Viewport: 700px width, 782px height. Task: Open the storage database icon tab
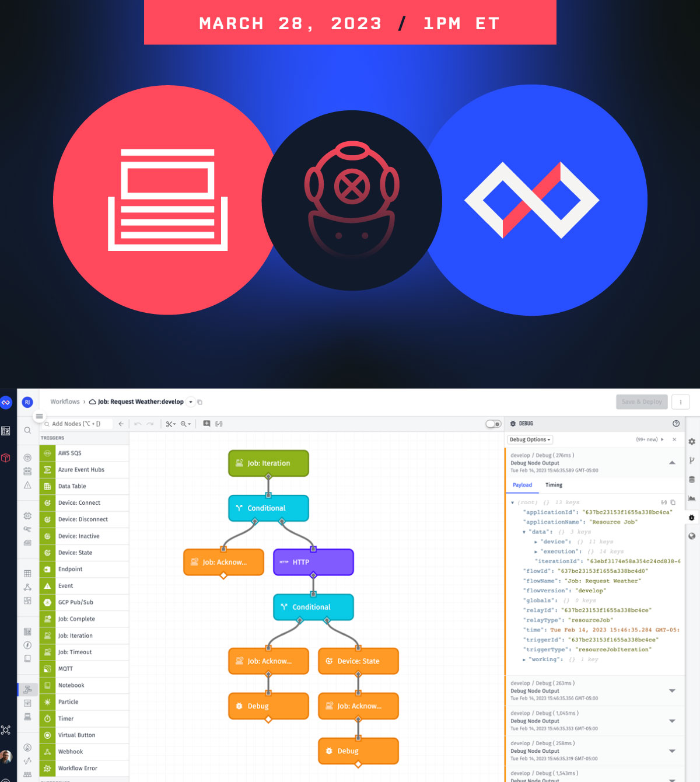click(692, 480)
